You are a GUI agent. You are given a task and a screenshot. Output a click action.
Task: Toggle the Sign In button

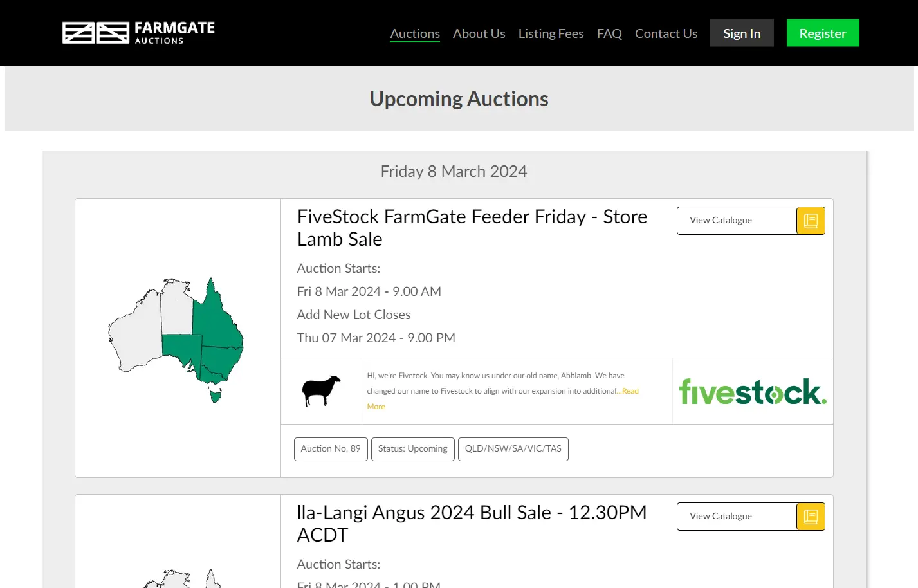click(x=741, y=32)
